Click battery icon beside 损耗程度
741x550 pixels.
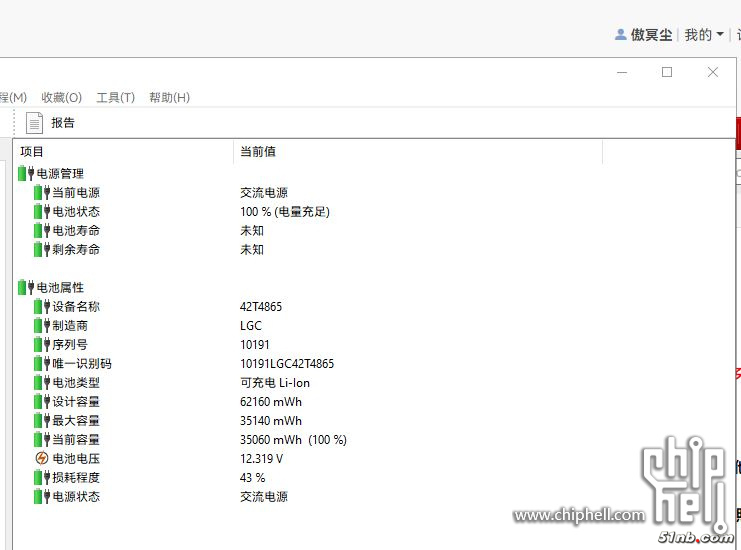tap(42, 477)
